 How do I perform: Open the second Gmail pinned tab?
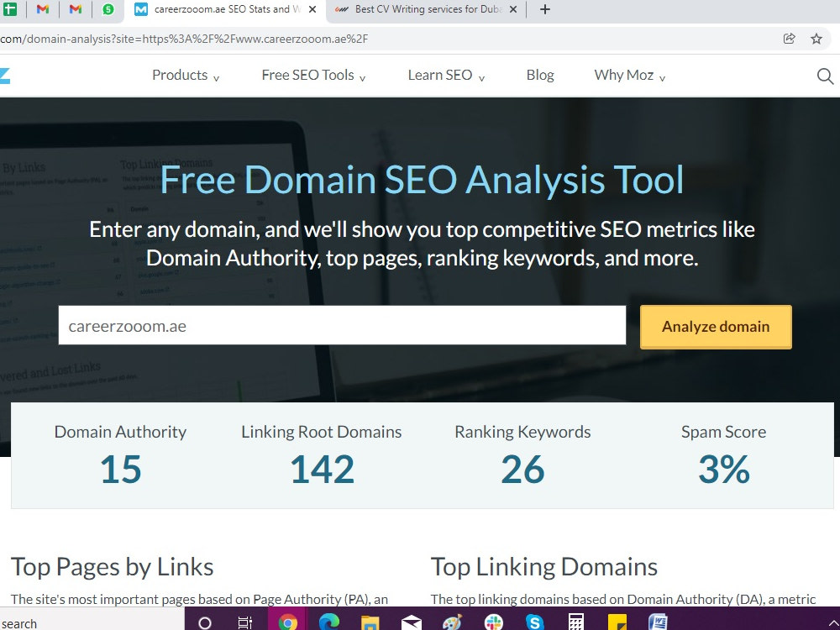[x=76, y=9]
